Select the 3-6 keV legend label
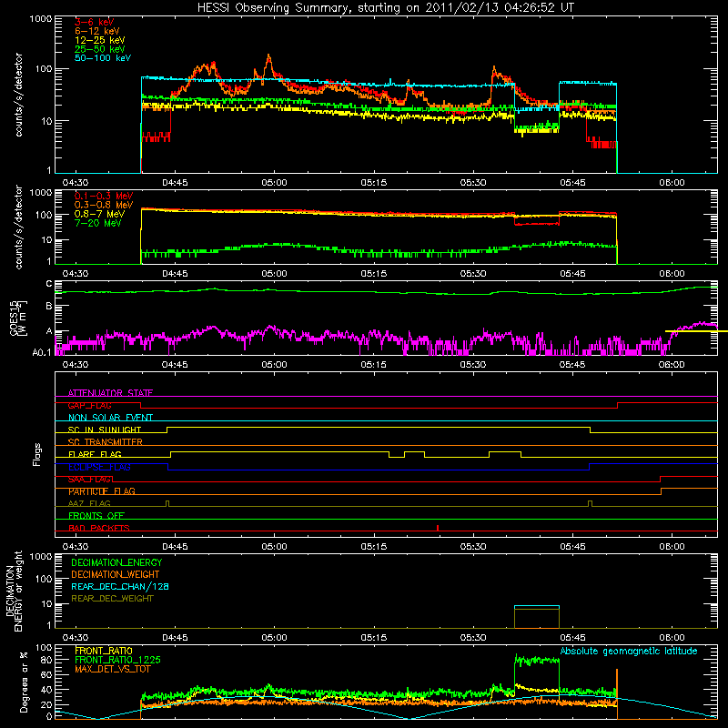 [x=95, y=22]
